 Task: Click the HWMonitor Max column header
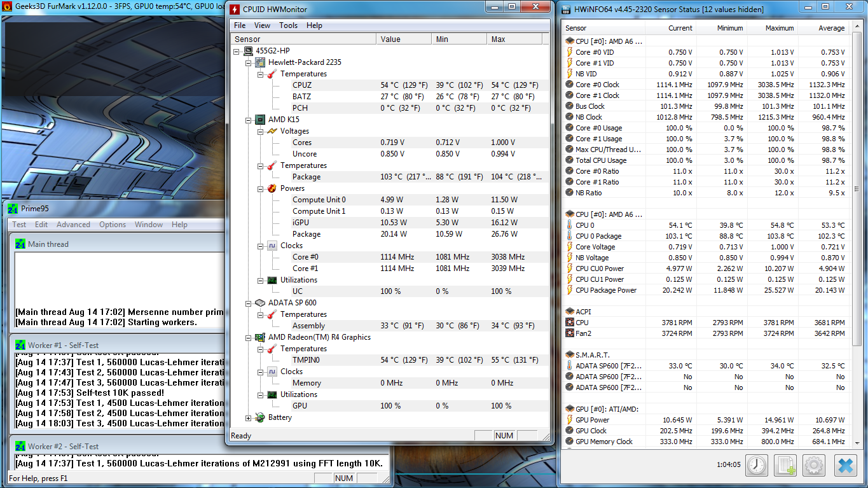(x=515, y=39)
